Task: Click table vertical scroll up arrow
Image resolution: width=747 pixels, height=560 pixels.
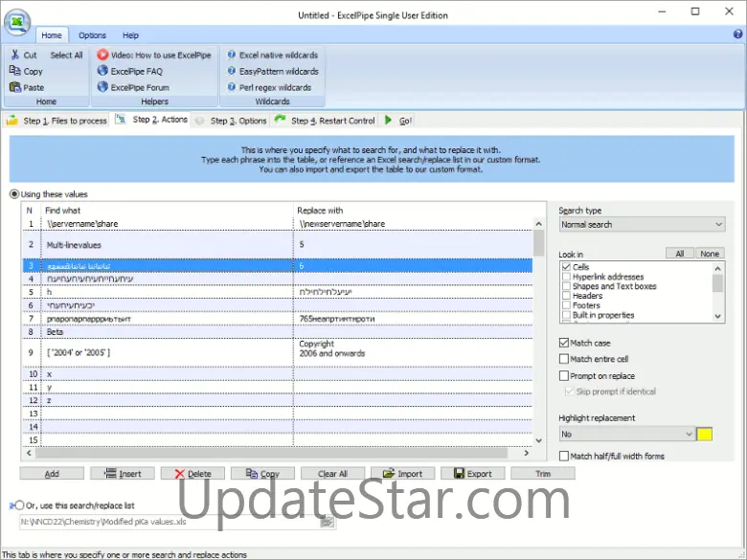Action: point(539,224)
